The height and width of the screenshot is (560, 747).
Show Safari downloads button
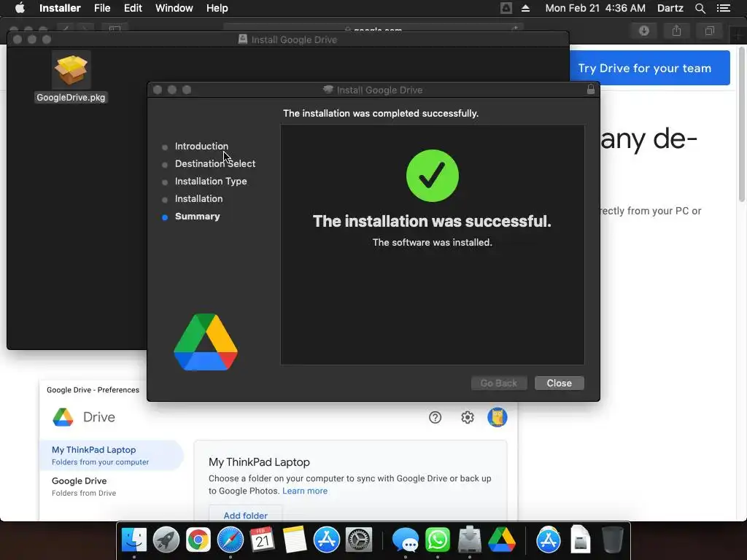pos(644,31)
